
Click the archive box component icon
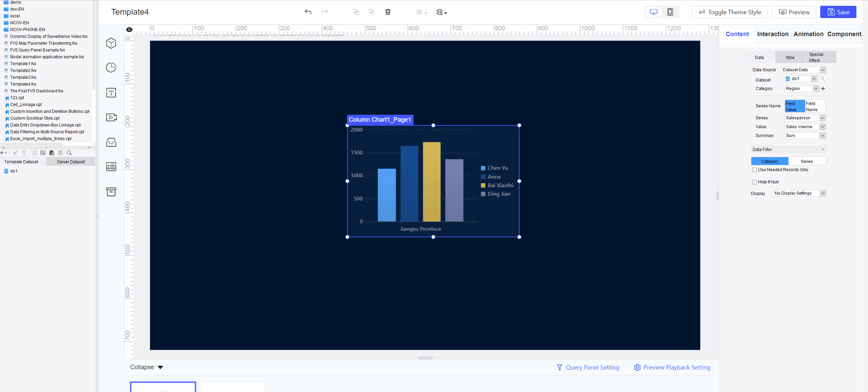click(x=111, y=192)
